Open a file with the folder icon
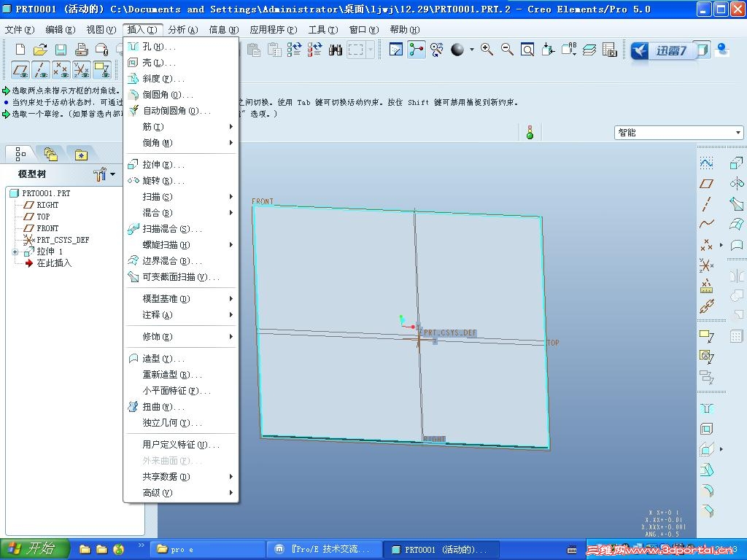The height and width of the screenshot is (560, 747). click(x=41, y=50)
